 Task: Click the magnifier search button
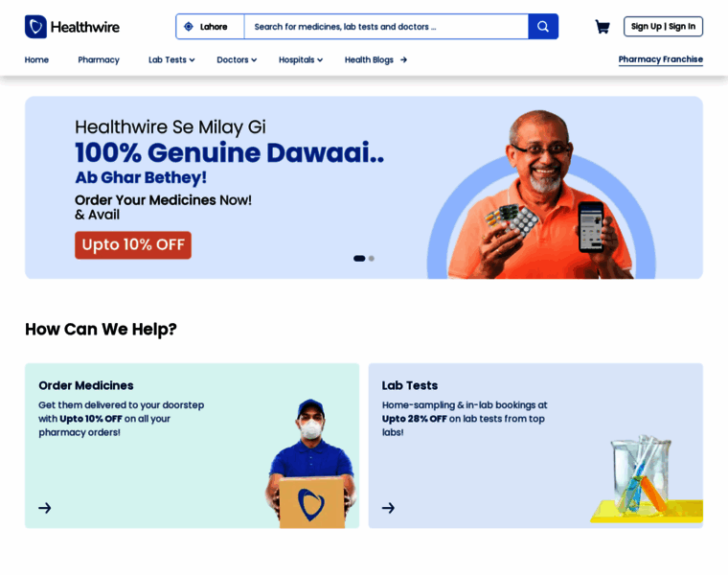[543, 27]
